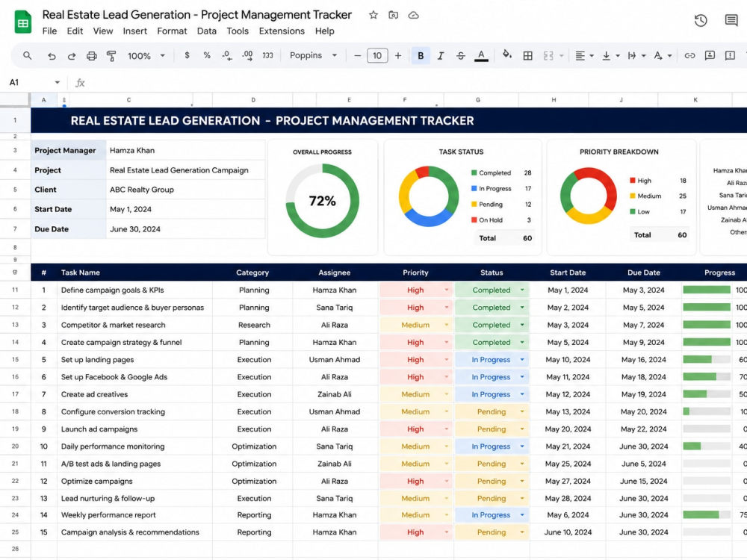Expand Priority dropdown for Define campaign goals

447,290
